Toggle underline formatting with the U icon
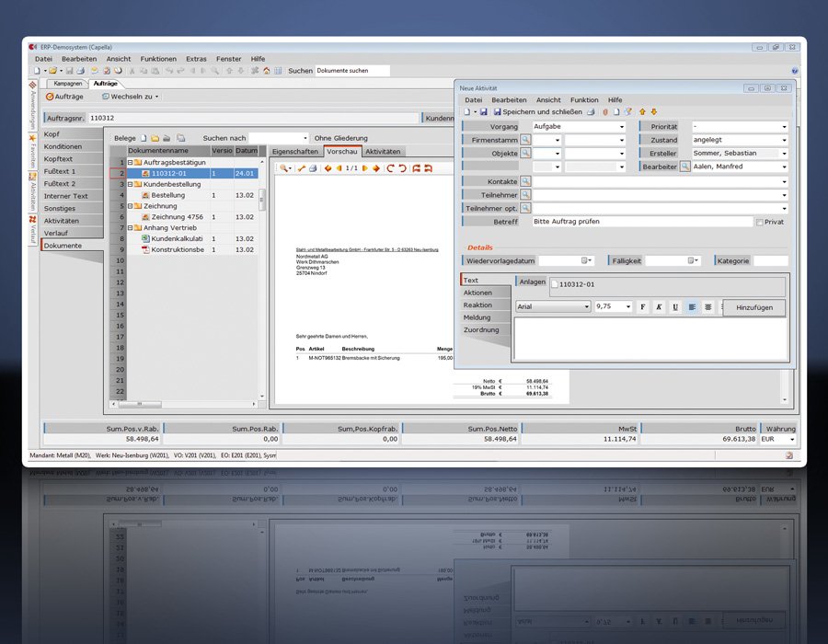 click(x=673, y=306)
